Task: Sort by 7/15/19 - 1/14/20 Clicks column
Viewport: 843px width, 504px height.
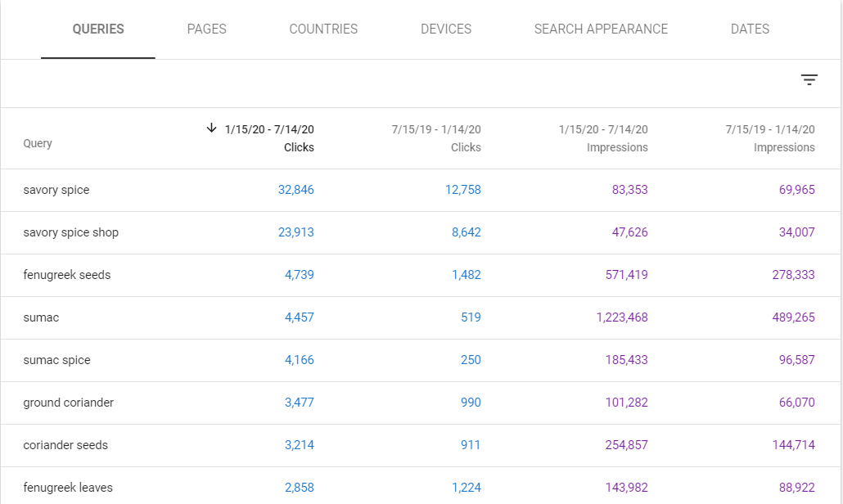Action: click(x=436, y=138)
